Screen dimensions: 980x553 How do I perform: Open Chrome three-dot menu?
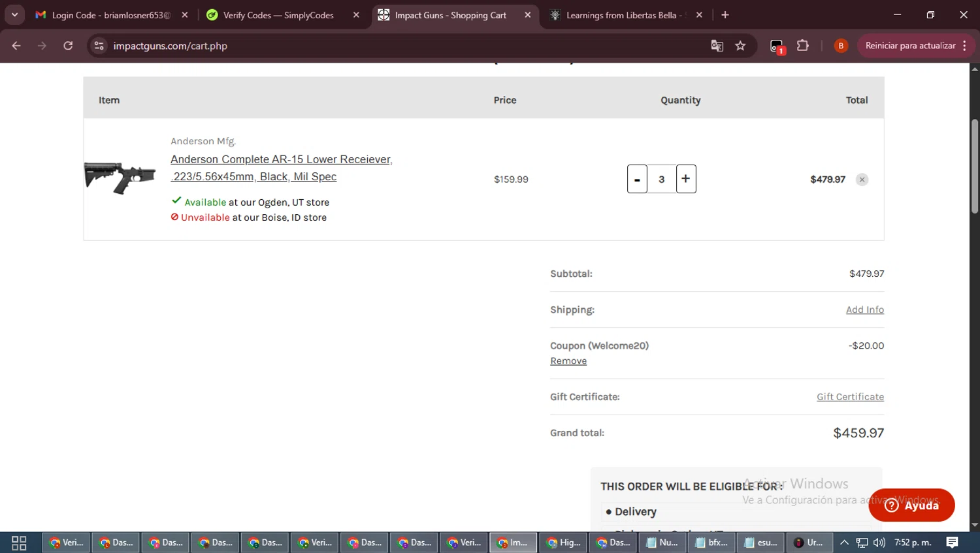(965, 46)
